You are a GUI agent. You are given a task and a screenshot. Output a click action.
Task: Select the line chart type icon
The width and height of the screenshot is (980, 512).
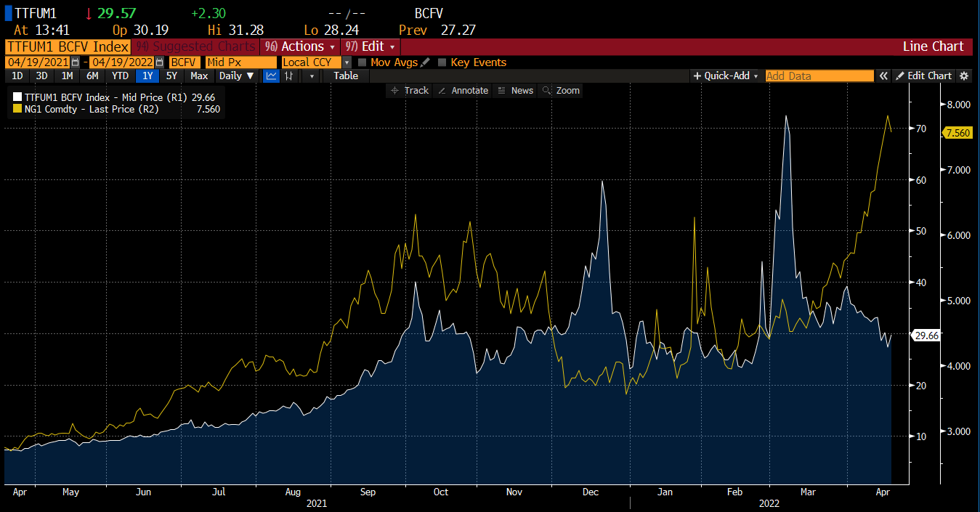point(271,76)
